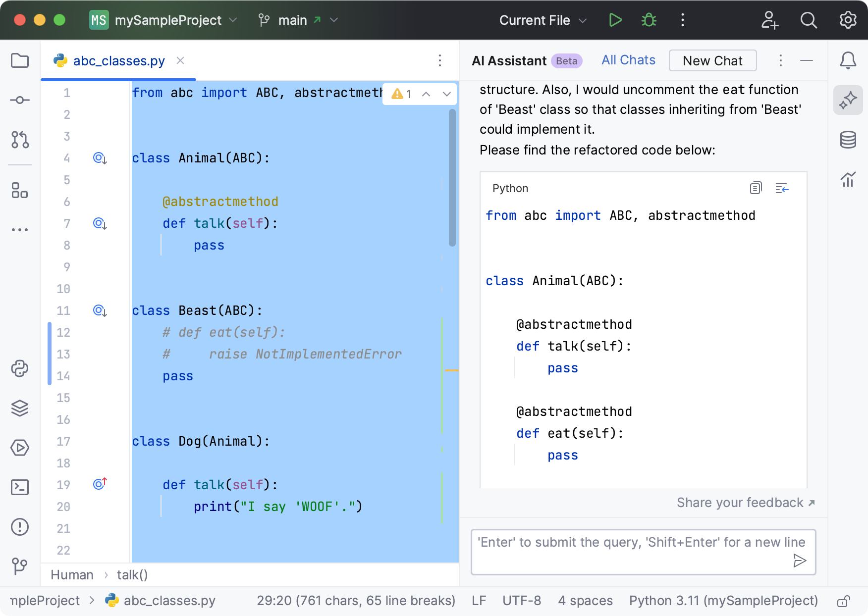Open the LF line separator selector
This screenshot has height=616, width=868.
(x=479, y=601)
